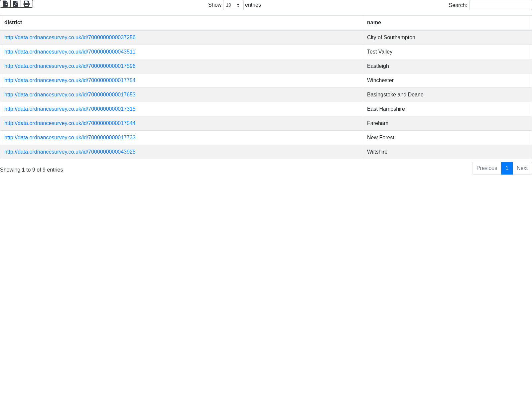The width and height of the screenshot is (532, 399).
Task: Open the Show entries dropdown
Action: [233, 5]
